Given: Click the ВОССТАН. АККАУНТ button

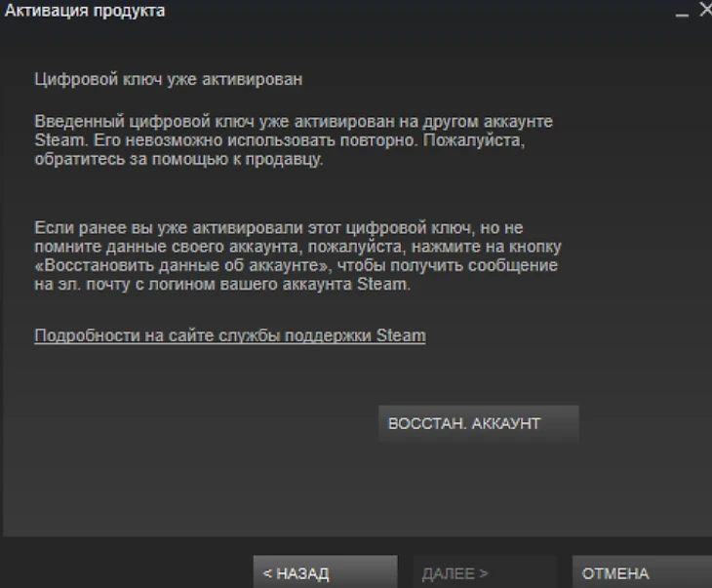Looking at the screenshot, I should (x=479, y=423).
